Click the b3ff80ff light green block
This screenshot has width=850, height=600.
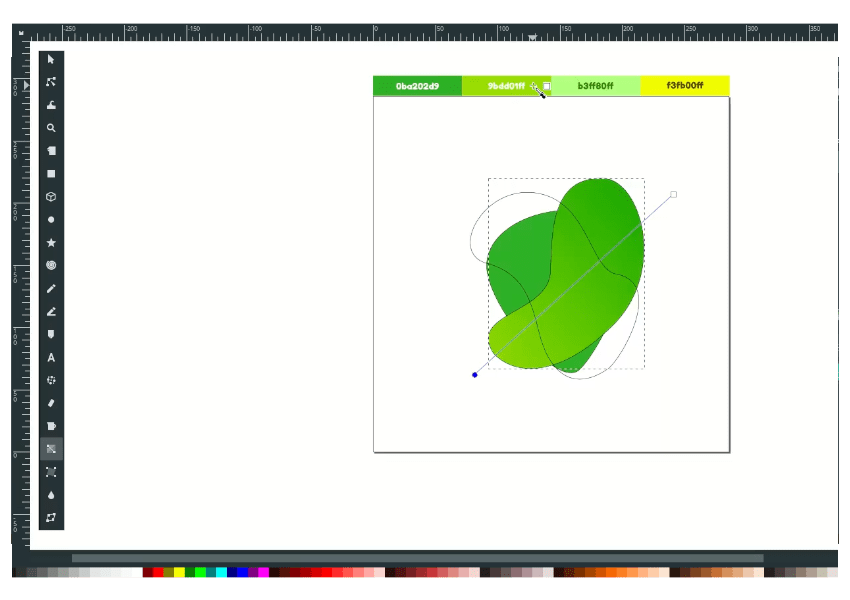click(x=595, y=86)
